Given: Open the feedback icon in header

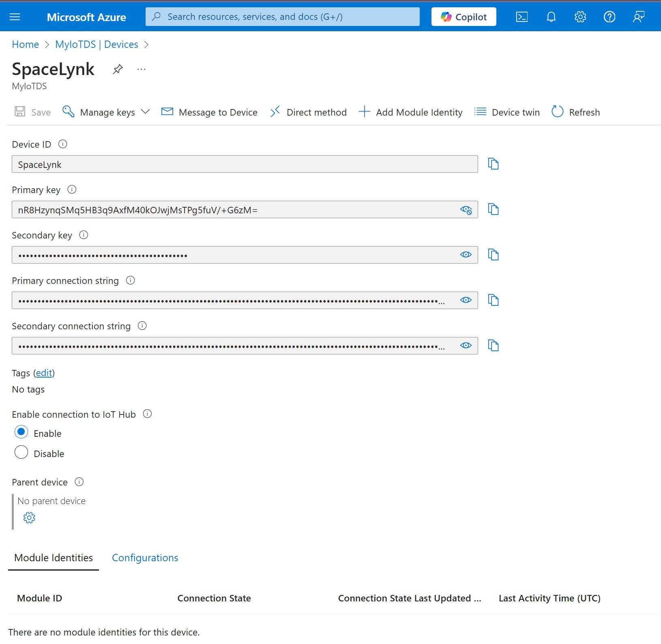Looking at the screenshot, I should 639,17.
